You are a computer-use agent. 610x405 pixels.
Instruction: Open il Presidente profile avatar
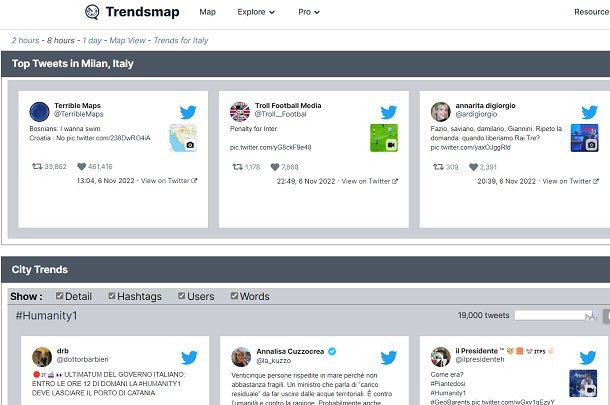pos(440,357)
